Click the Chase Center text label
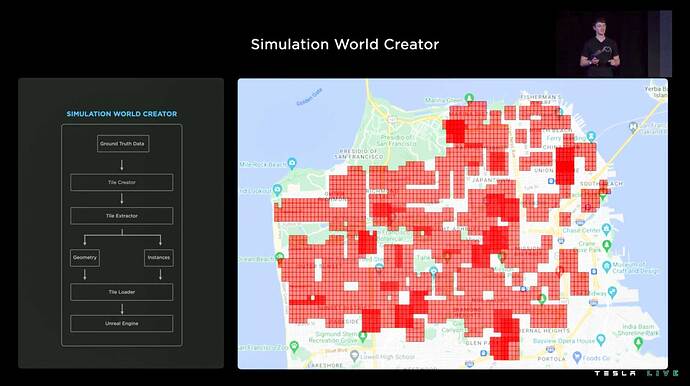Screen dimensions: 690x386 coord(582,230)
